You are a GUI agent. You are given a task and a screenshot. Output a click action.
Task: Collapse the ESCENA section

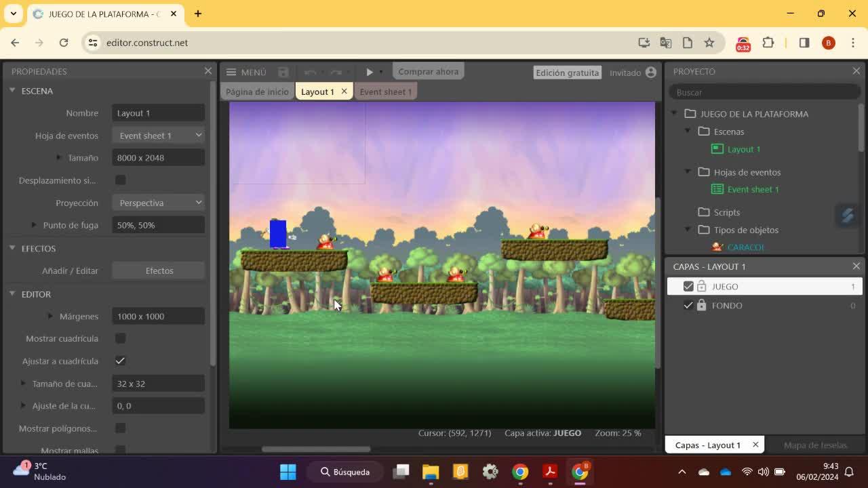pos(12,90)
